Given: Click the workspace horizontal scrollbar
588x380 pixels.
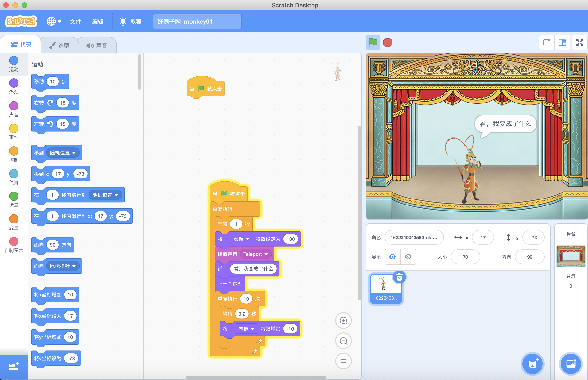Looking at the screenshot, I should click(256, 377).
